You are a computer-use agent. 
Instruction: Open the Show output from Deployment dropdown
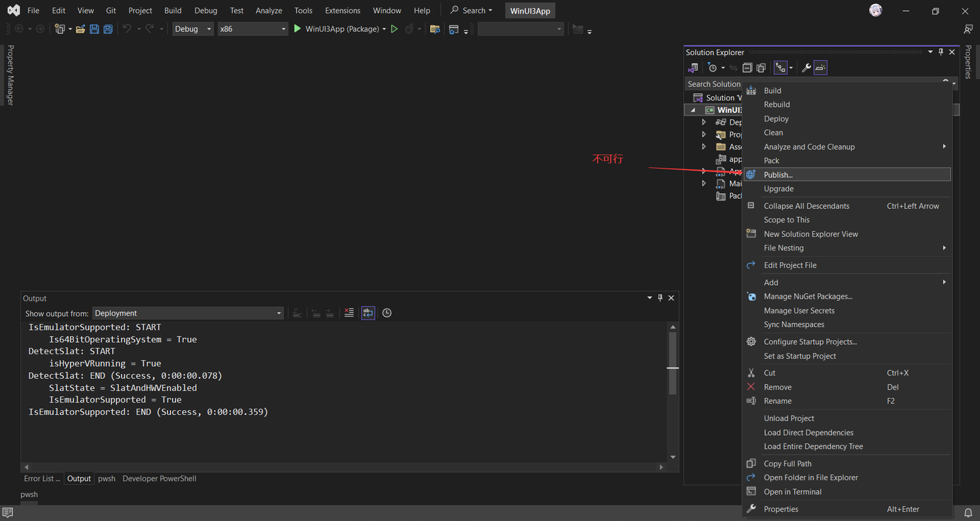188,314
